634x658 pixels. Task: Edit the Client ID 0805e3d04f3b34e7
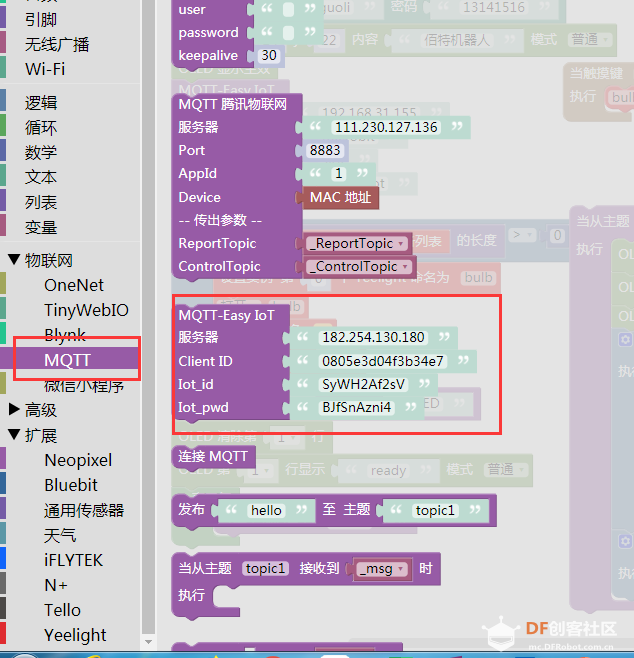[383, 361]
